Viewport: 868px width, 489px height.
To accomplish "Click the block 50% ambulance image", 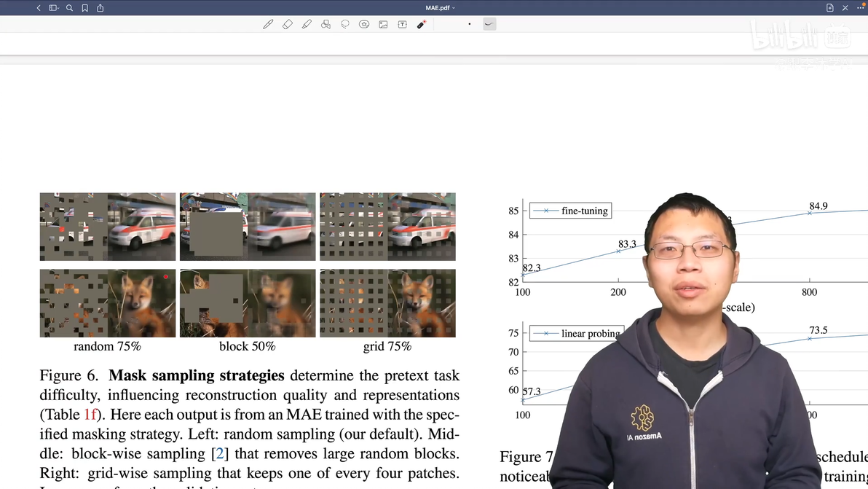I will [x=248, y=227].
